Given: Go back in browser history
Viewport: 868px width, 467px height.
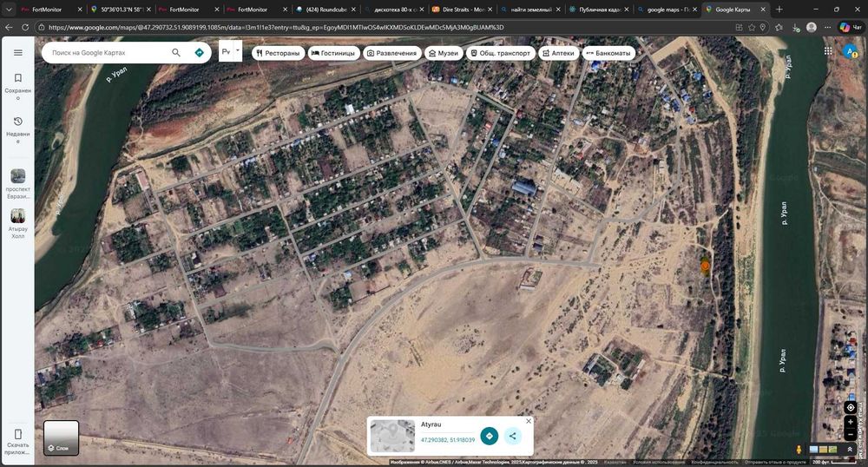Looking at the screenshot, I should pyautogui.click(x=9, y=27).
